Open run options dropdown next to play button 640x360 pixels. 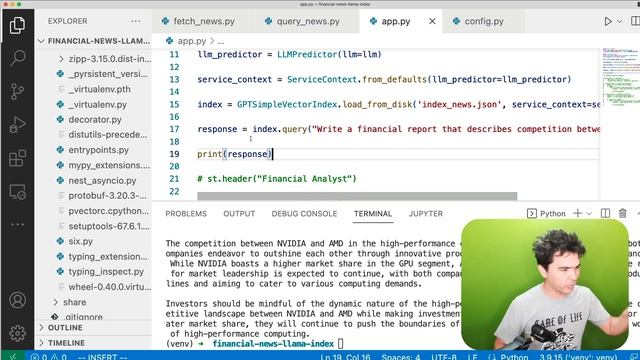coord(620,21)
